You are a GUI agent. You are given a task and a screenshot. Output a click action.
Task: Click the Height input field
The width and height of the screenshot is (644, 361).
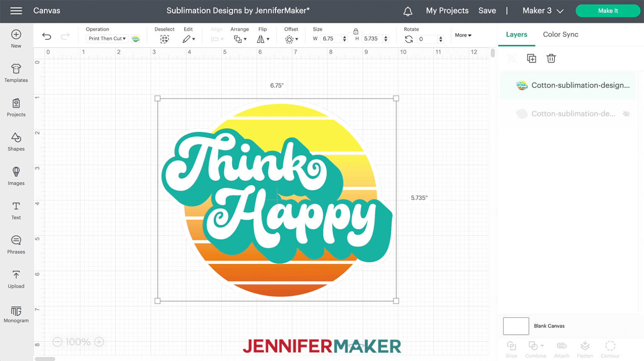[372, 39]
